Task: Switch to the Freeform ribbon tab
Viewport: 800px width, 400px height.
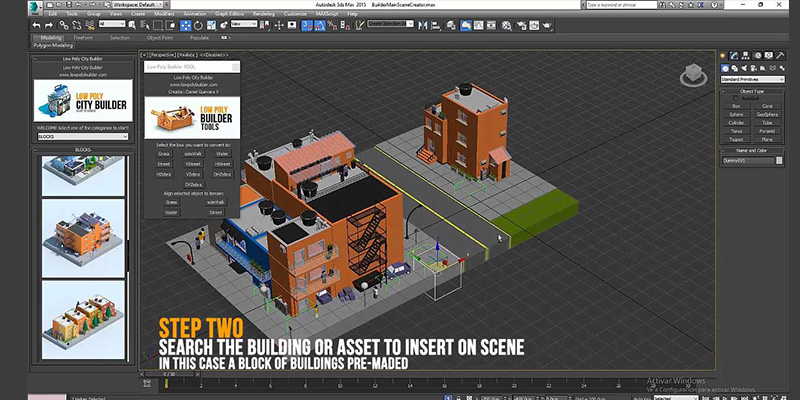Action: coord(83,38)
